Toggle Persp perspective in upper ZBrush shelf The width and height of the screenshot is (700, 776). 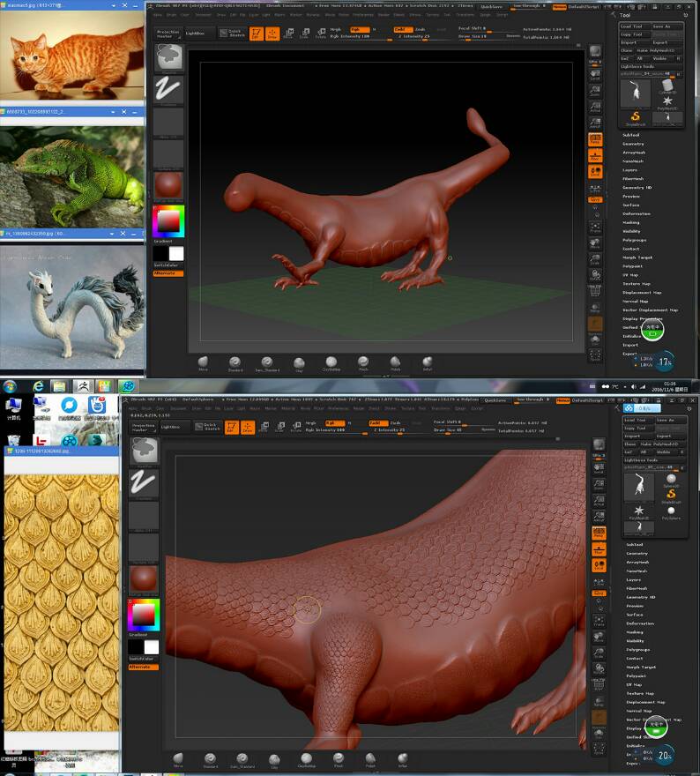click(x=595, y=139)
